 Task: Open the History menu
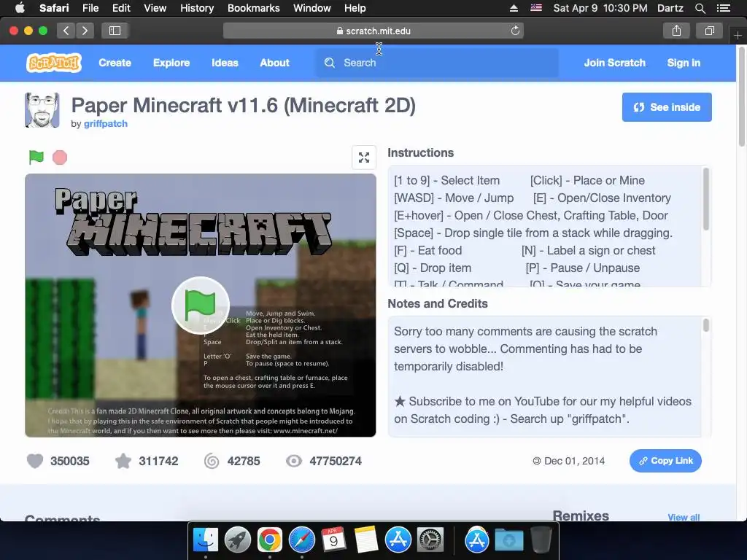pos(197,8)
